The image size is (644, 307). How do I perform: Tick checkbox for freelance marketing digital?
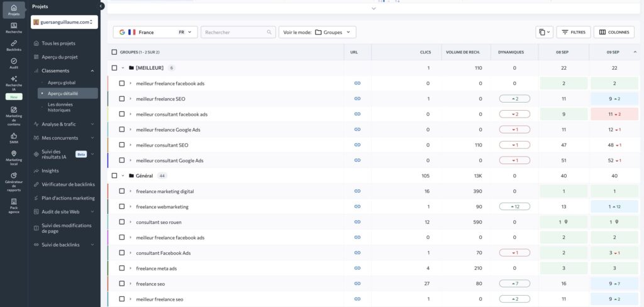click(x=121, y=191)
